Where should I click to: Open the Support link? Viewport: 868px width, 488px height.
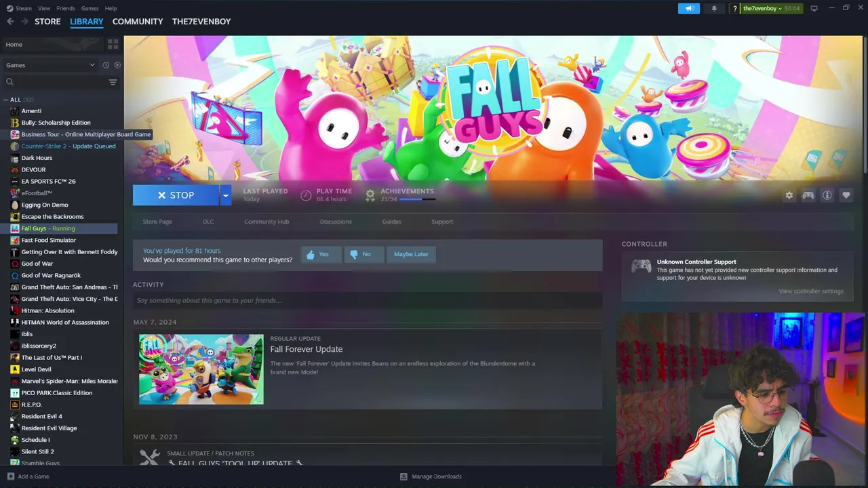click(442, 222)
